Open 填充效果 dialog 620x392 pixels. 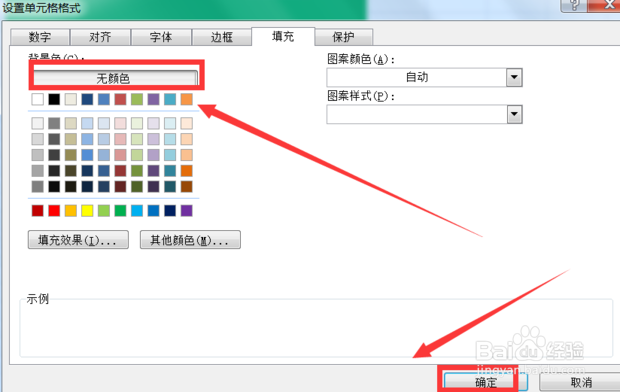click(x=78, y=240)
